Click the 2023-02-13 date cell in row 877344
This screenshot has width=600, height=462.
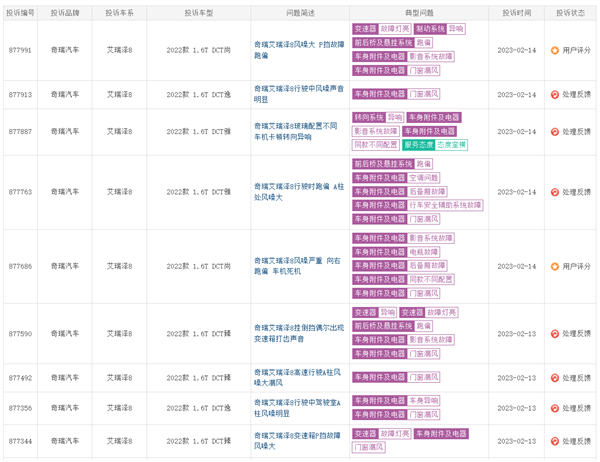pyautogui.click(x=517, y=441)
